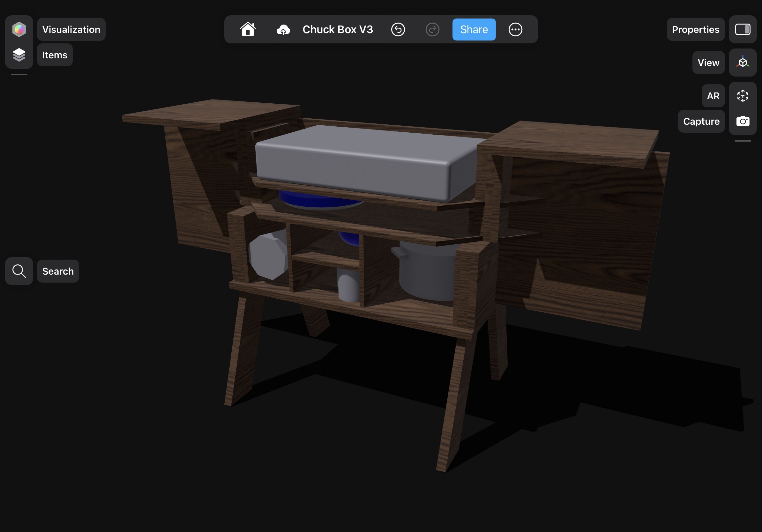Click the Capture label button
Image resolution: width=762 pixels, height=532 pixels.
[701, 121]
